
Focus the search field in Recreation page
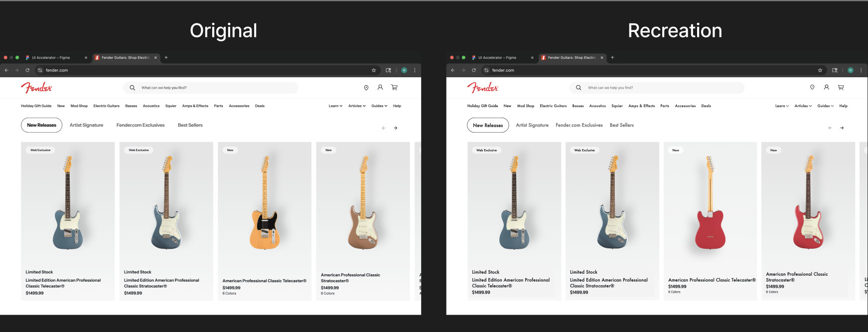click(657, 88)
